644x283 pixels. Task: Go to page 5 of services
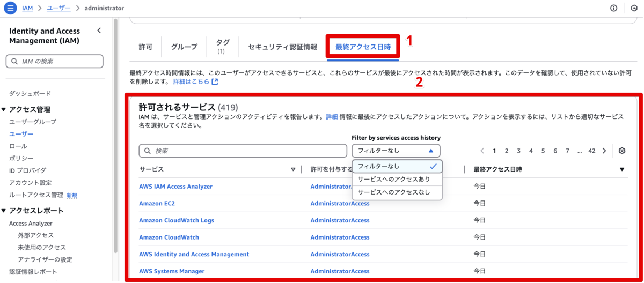click(543, 151)
